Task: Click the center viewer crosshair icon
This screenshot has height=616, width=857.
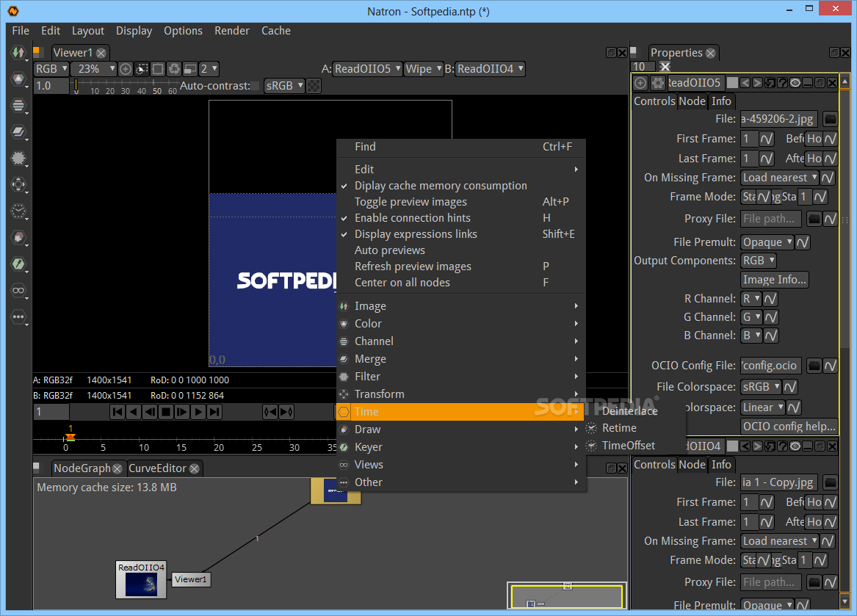Action: pyautogui.click(x=125, y=69)
